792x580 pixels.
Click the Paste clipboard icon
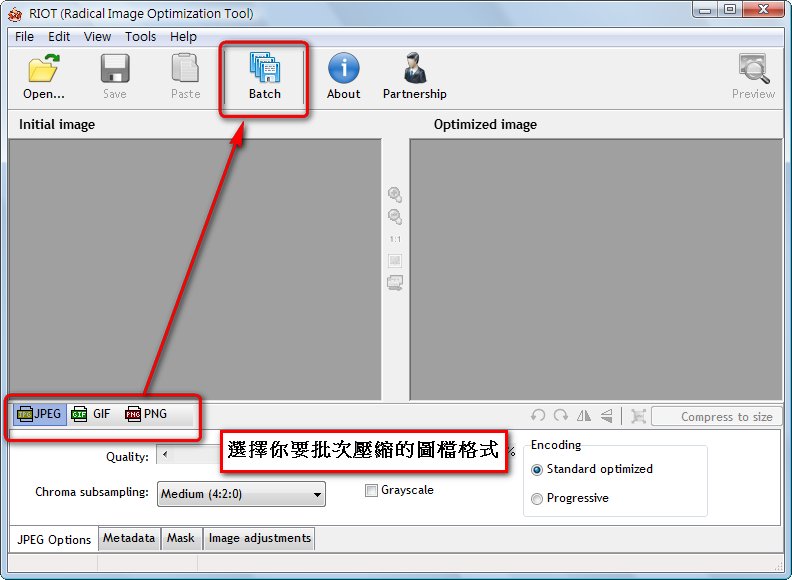(185, 68)
